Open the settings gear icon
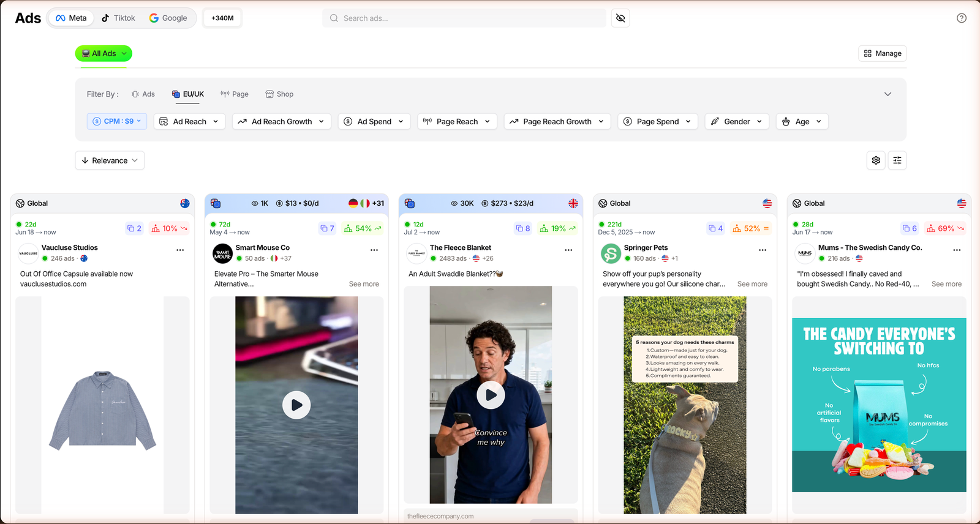 click(876, 160)
